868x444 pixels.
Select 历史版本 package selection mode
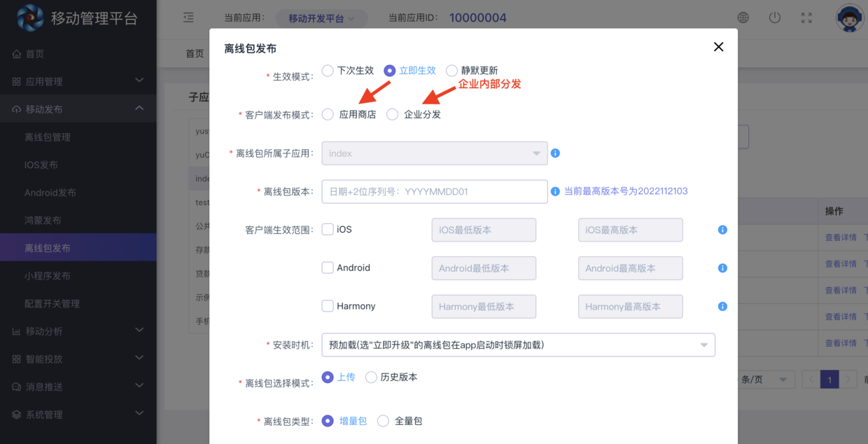pyautogui.click(x=371, y=377)
